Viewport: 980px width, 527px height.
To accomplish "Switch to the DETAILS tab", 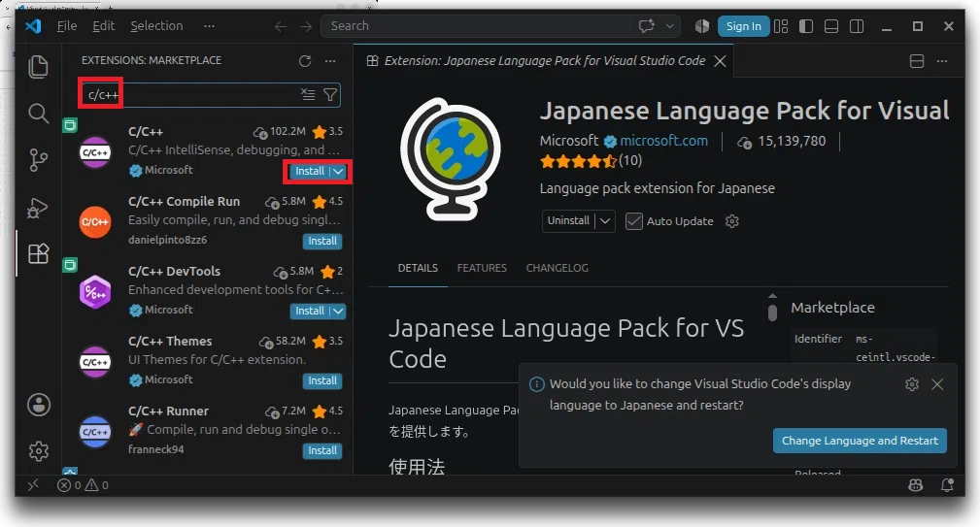I will click(418, 268).
